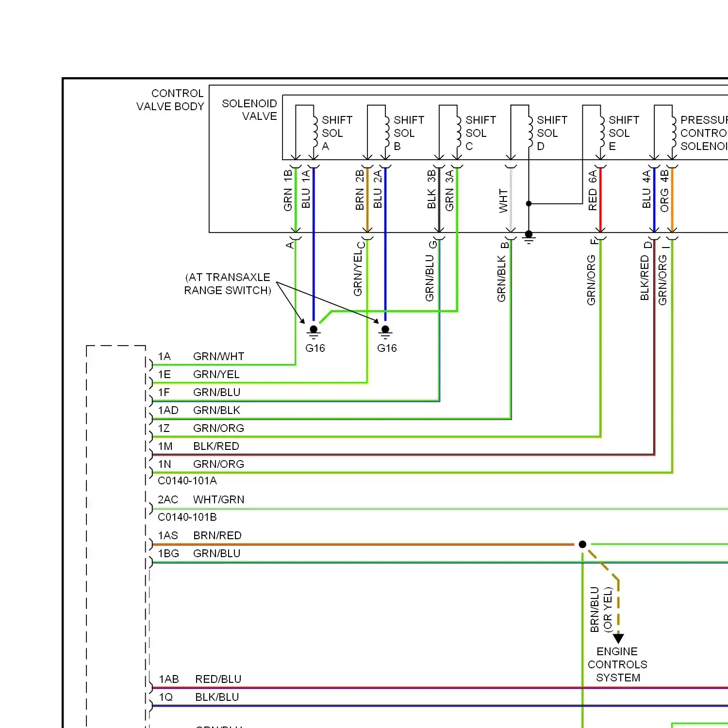Click the "BRN 2B" wire label
The height and width of the screenshot is (728, 728).
(360, 190)
